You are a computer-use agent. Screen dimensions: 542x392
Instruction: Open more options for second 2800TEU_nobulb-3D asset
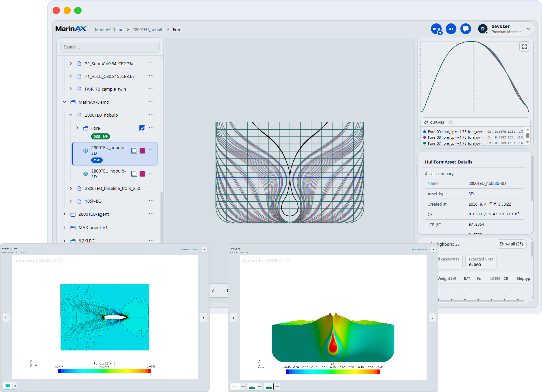pyautogui.click(x=151, y=173)
